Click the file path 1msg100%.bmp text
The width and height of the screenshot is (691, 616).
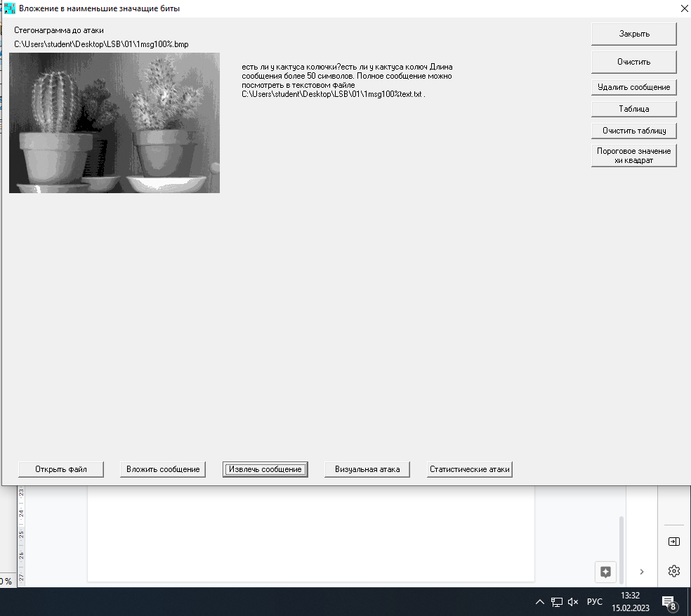pos(101,44)
